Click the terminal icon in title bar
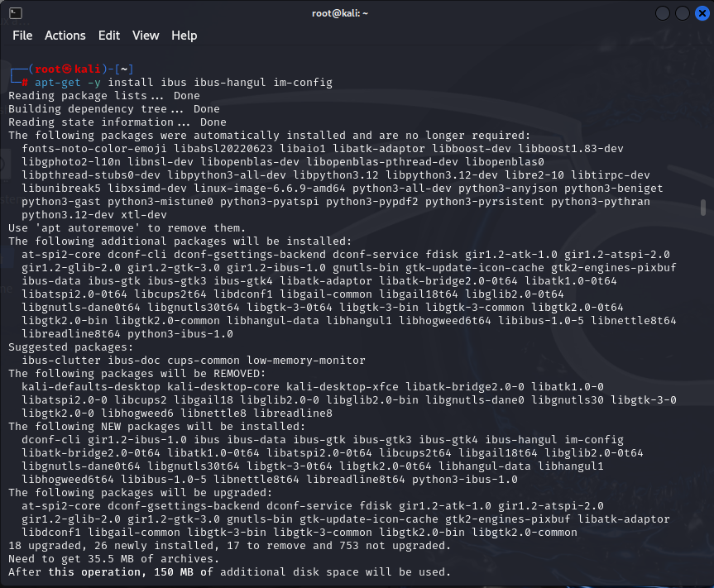714x588 pixels. 16,13
